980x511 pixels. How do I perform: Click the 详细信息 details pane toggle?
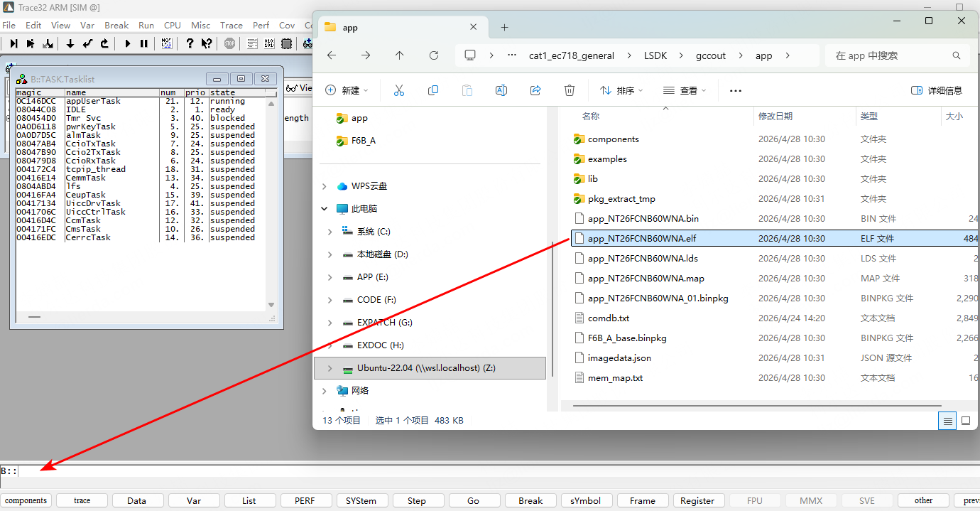[936, 90]
